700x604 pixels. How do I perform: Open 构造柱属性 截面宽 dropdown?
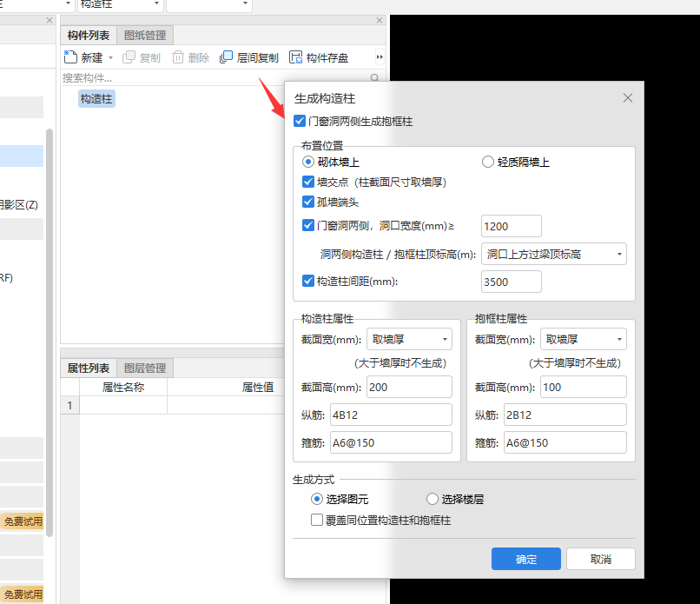click(409, 339)
